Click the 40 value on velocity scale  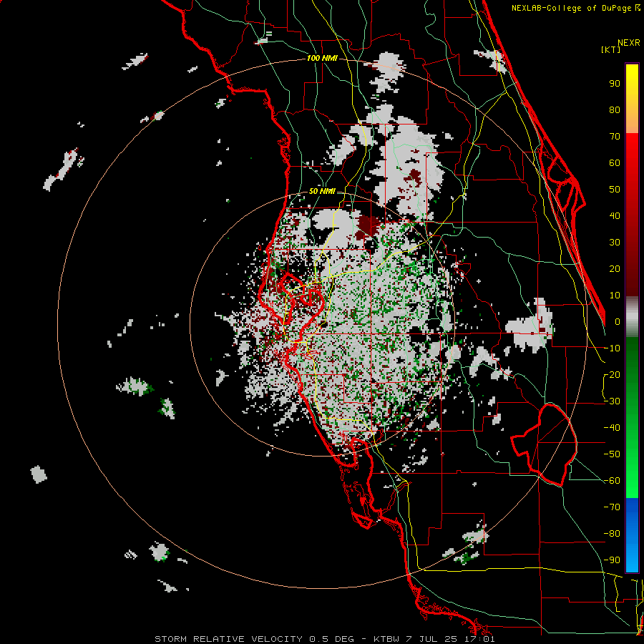point(615,216)
